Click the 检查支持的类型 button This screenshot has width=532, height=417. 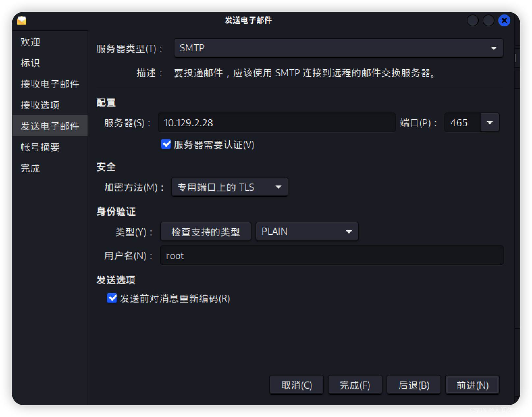tap(205, 232)
